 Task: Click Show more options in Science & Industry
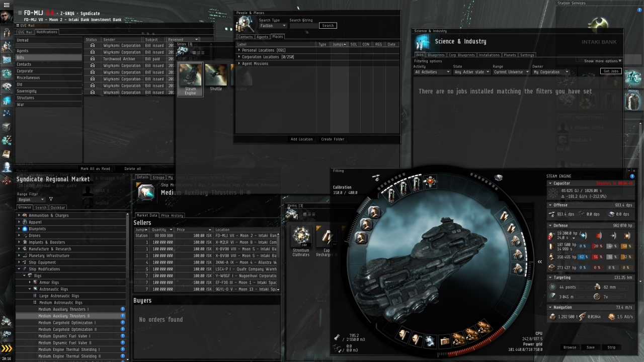pos(603,61)
